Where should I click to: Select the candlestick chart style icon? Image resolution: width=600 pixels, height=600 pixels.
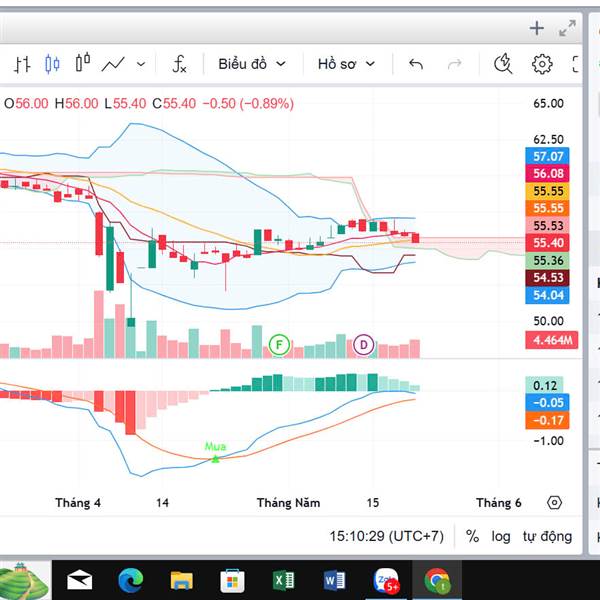point(52,64)
